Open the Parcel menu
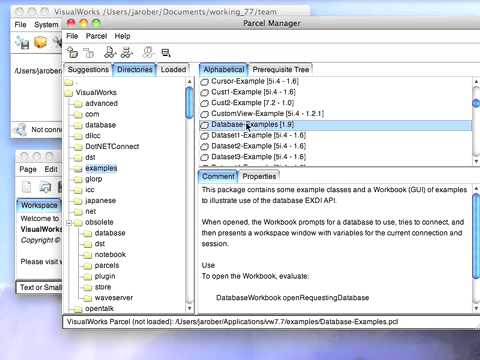Image resolution: width=480 pixels, height=360 pixels. [x=96, y=36]
